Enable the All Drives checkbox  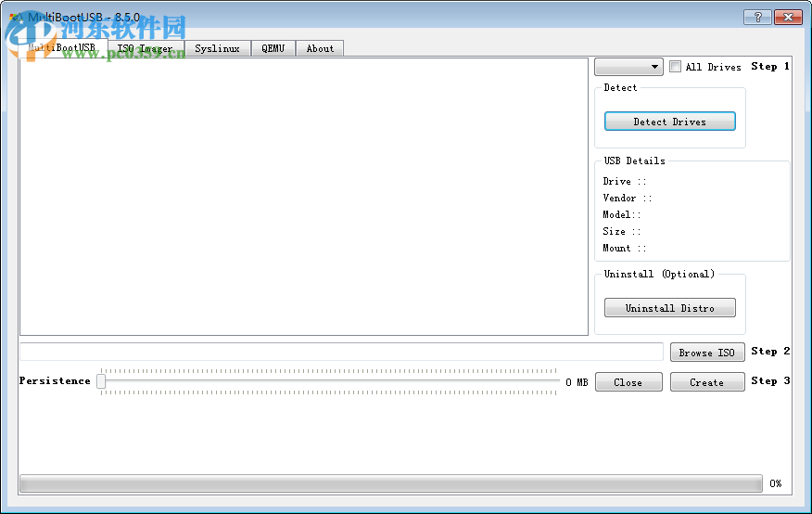tap(676, 66)
